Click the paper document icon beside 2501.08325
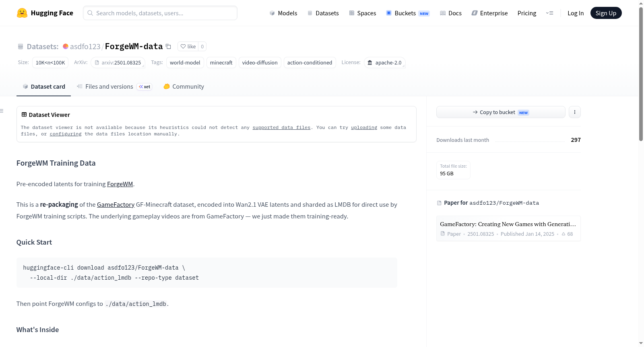The width and height of the screenshot is (644, 347). point(443,234)
